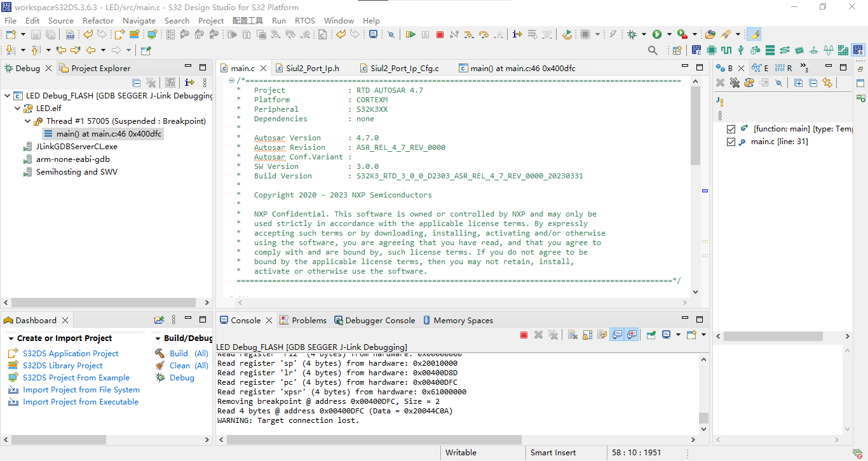Image resolution: width=868 pixels, height=461 pixels.
Task: Click the Restart debug icon
Action: 566,34
